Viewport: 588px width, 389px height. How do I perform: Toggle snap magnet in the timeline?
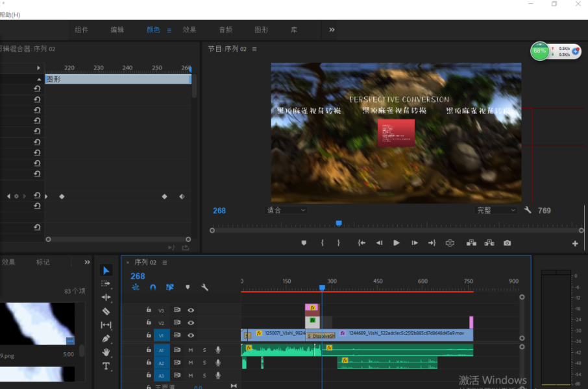[x=153, y=287]
